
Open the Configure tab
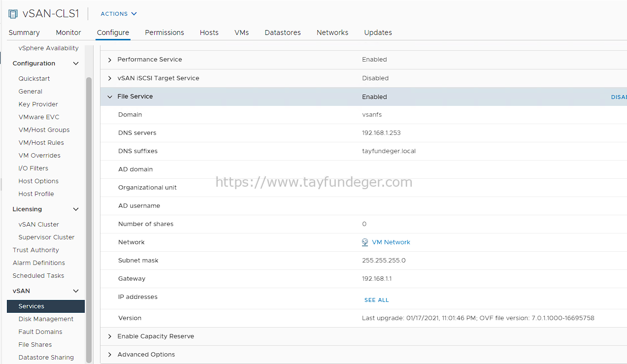coord(113,33)
